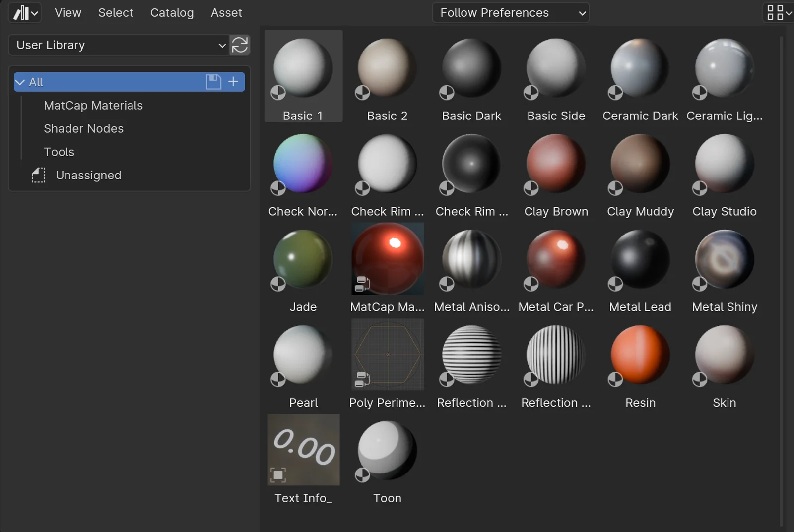Viewport: 794px width, 532px height.
Task: Add new catalog with plus icon
Action: (233, 82)
